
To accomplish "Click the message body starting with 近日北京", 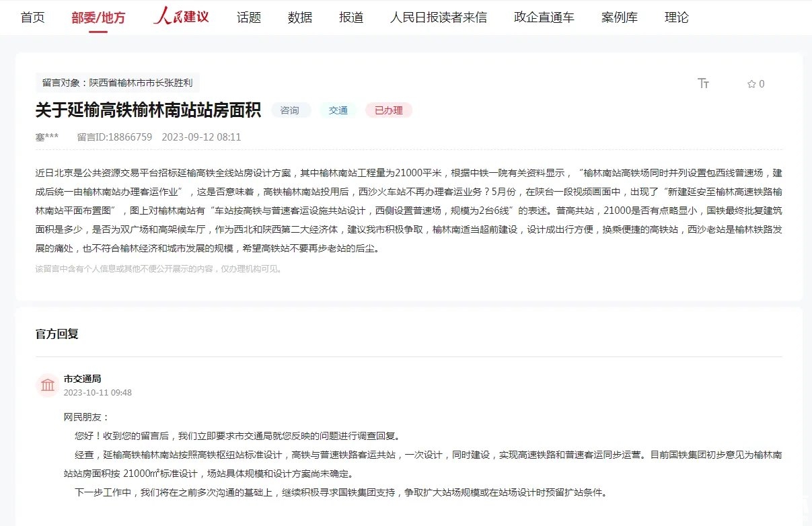I will (x=409, y=211).
